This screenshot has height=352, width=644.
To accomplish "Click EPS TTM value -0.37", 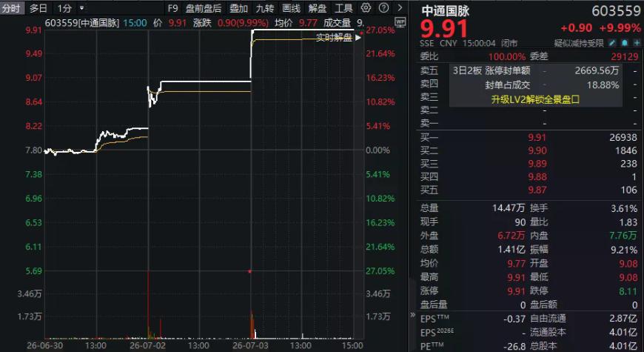I will tap(514, 318).
